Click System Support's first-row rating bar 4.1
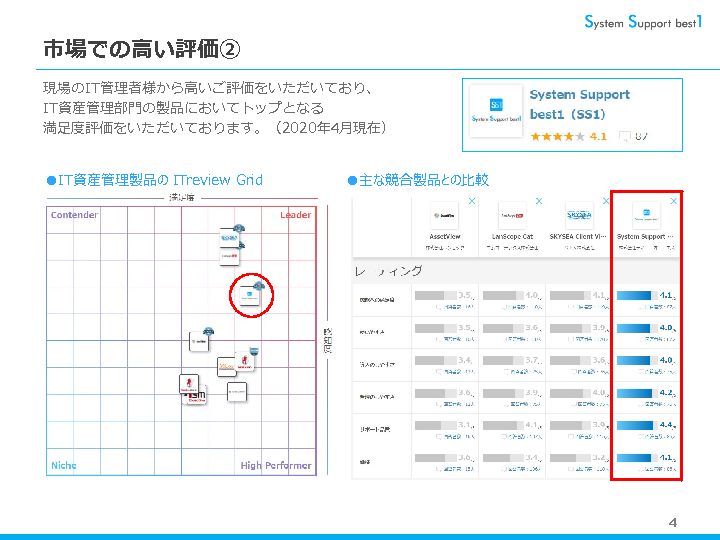This screenshot has width=720, height=540. tap(637, 295)
